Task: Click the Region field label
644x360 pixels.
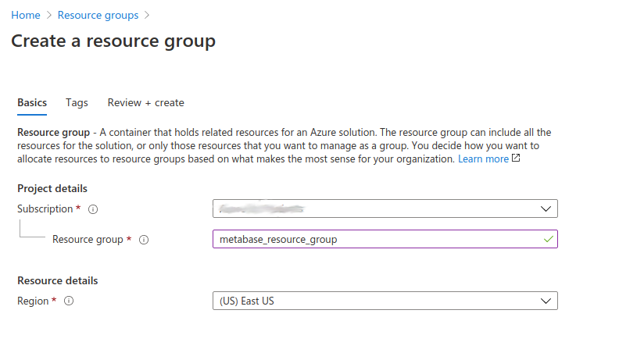Action: click(33, 301)
